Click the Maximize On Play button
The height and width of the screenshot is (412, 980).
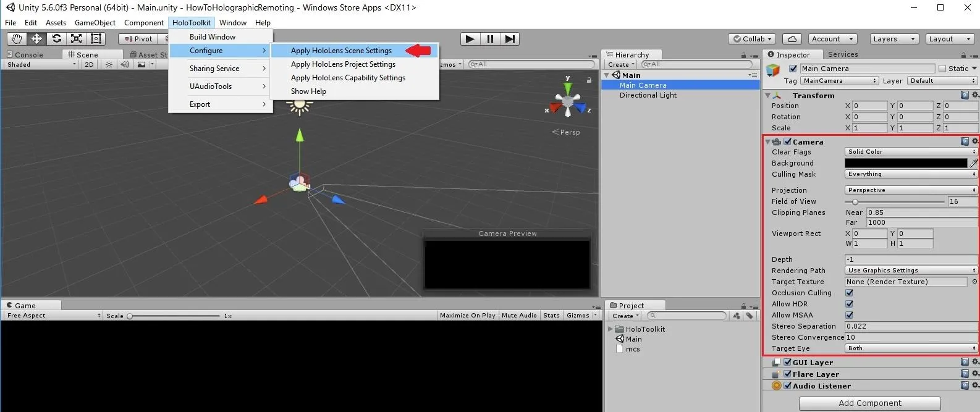pos(468,316)
